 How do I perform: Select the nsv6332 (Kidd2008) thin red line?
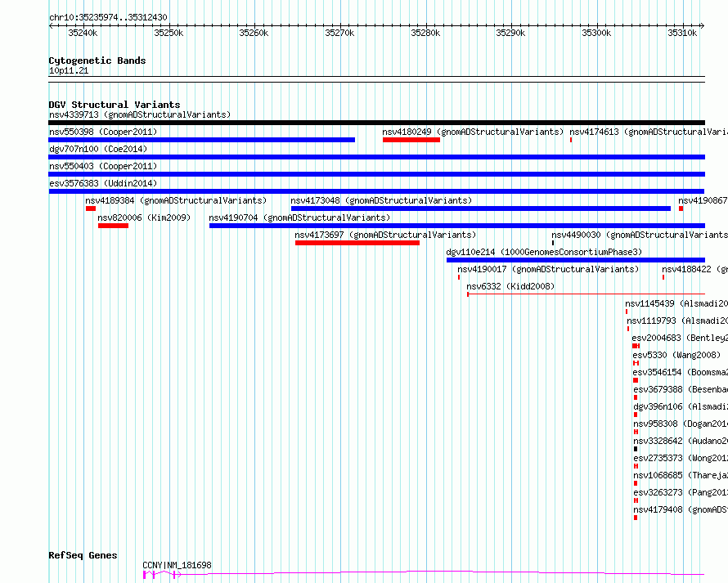click(x=586, y=294)
